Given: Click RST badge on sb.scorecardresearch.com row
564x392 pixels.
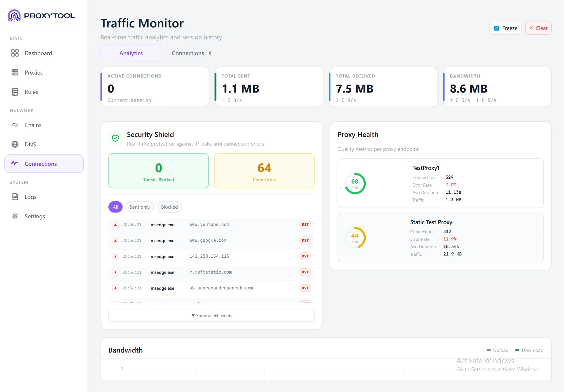Looking at the screenshot, I should tap(305, 288).
